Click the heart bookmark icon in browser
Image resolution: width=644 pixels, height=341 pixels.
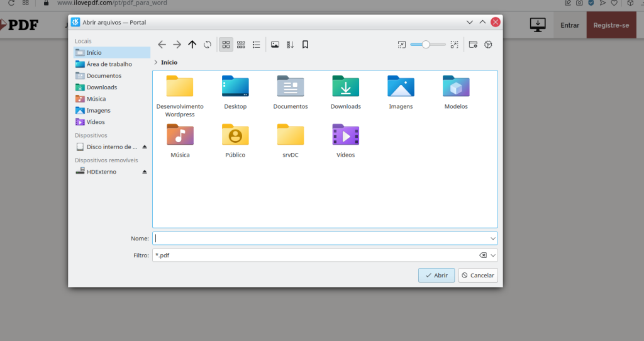coord(614,3)
